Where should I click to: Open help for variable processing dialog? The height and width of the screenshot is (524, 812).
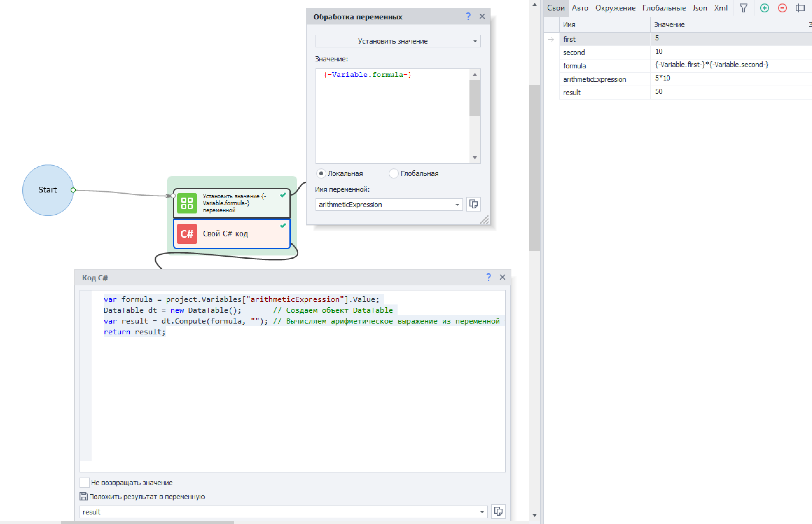pos(468,16)
